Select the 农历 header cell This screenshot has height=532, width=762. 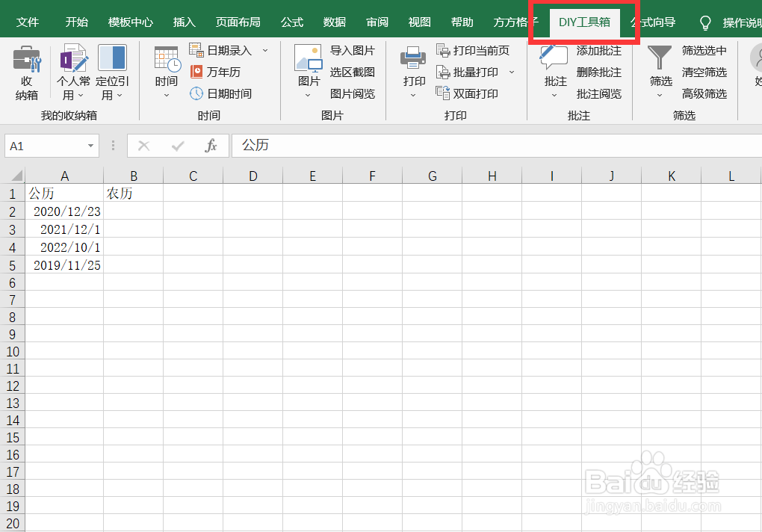(x=134, y=193)
